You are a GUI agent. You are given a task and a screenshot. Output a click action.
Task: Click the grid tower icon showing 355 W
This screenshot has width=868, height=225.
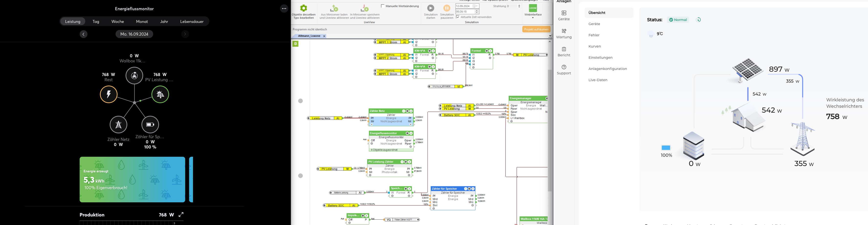point(803,138)
